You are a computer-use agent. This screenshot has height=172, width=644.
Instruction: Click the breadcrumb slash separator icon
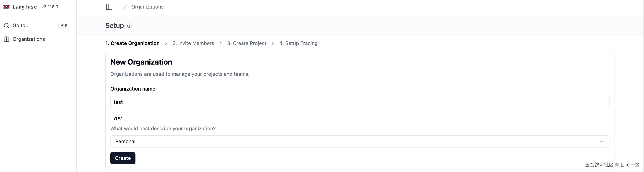125,7
